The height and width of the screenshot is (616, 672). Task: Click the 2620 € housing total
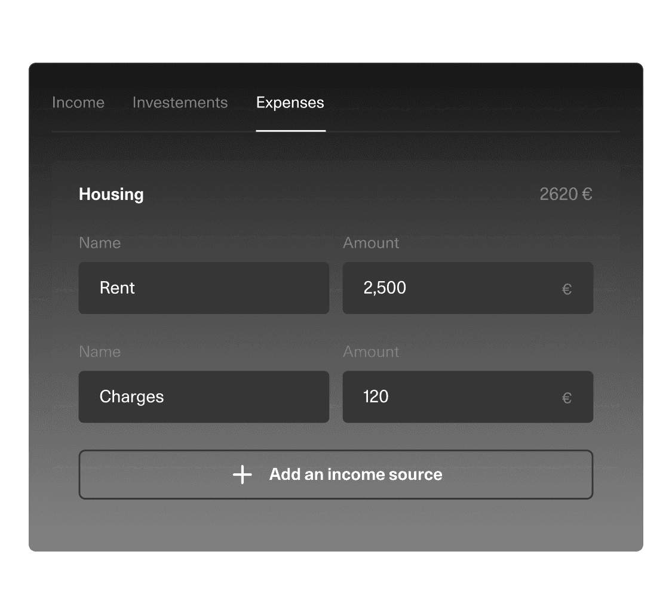566,194
